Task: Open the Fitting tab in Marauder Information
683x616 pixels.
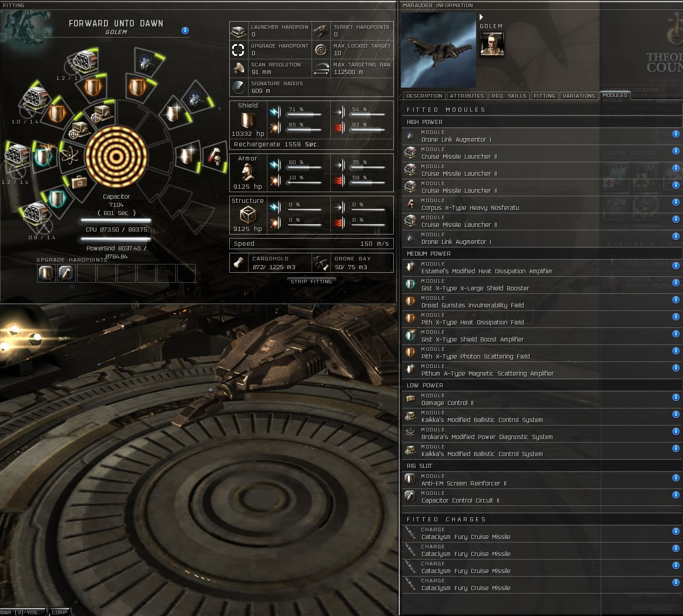Action: click(x=544, y=96)
